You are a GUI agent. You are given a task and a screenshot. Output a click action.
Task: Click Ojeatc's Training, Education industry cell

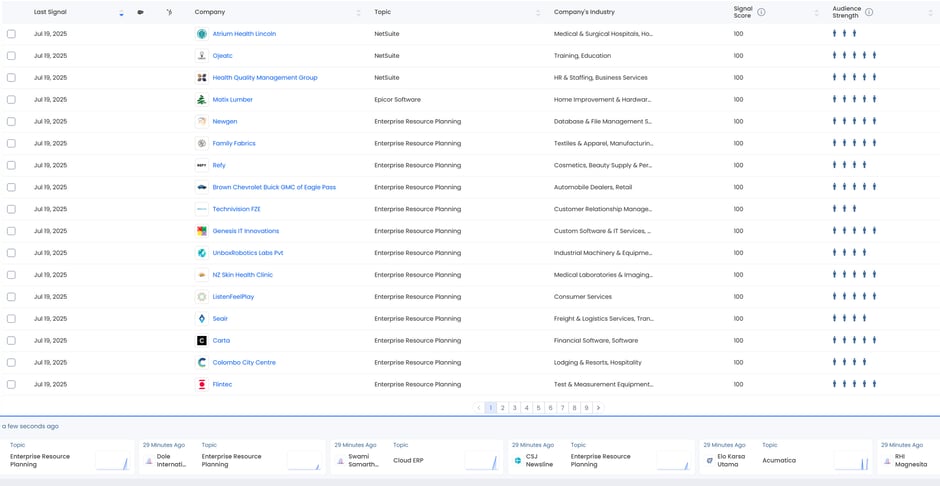(x=582, y=56)
